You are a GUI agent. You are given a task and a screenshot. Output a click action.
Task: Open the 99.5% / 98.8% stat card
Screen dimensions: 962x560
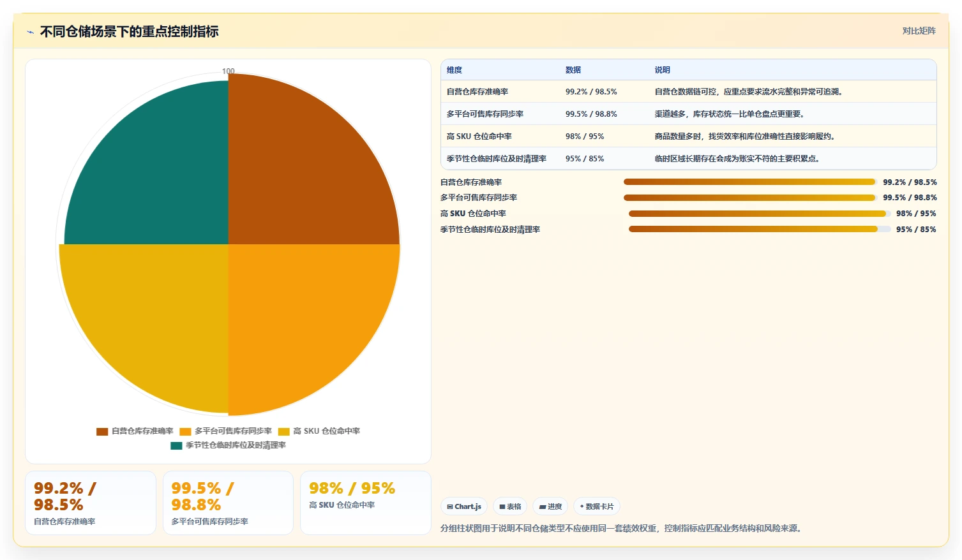[x=228, y=503]
